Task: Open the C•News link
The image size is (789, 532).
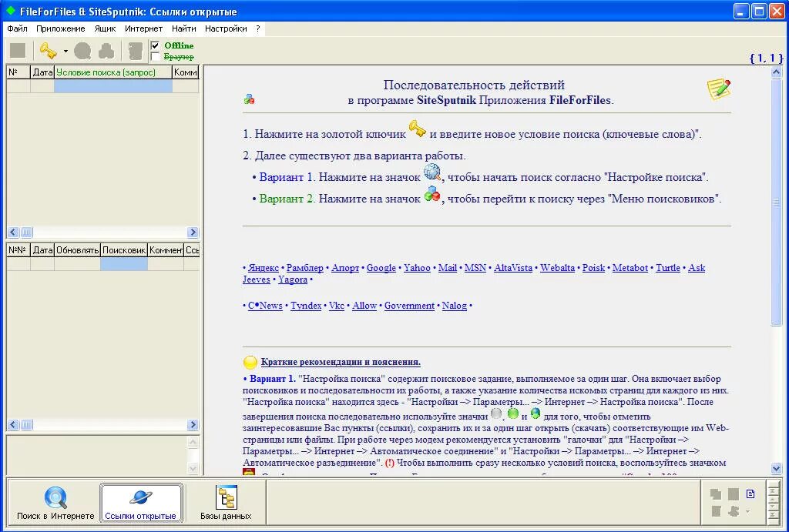Action: [x=265, y=306]
